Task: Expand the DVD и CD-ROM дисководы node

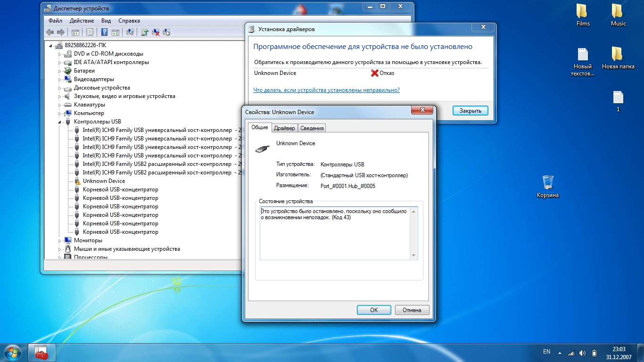Action: tap(60, 54)
